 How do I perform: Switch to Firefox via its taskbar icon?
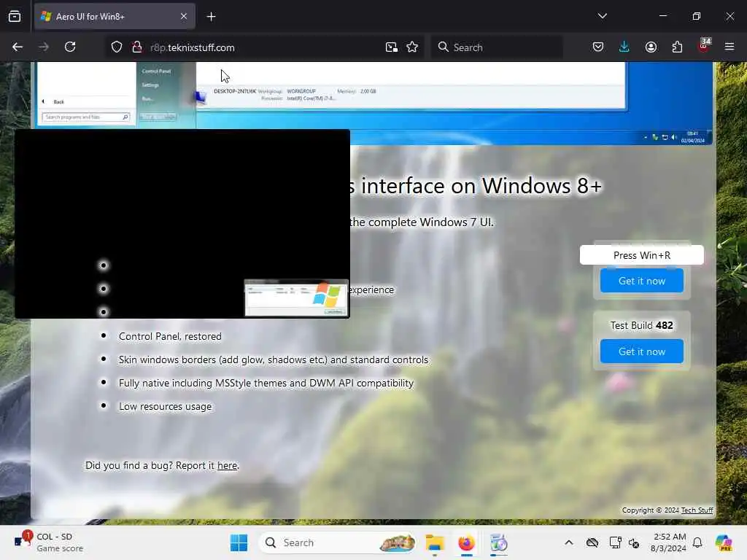pyautogui.click(x=466, y=542)
